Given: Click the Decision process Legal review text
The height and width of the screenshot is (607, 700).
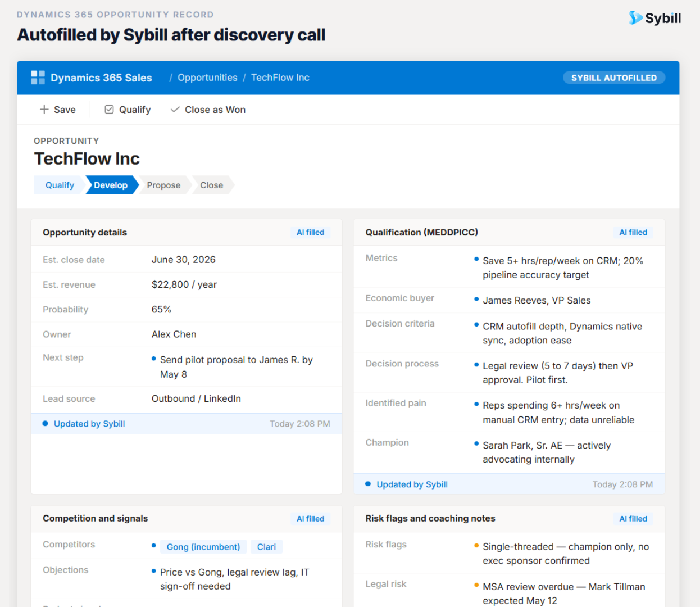Looking at the screenshot, I should 558,373.
